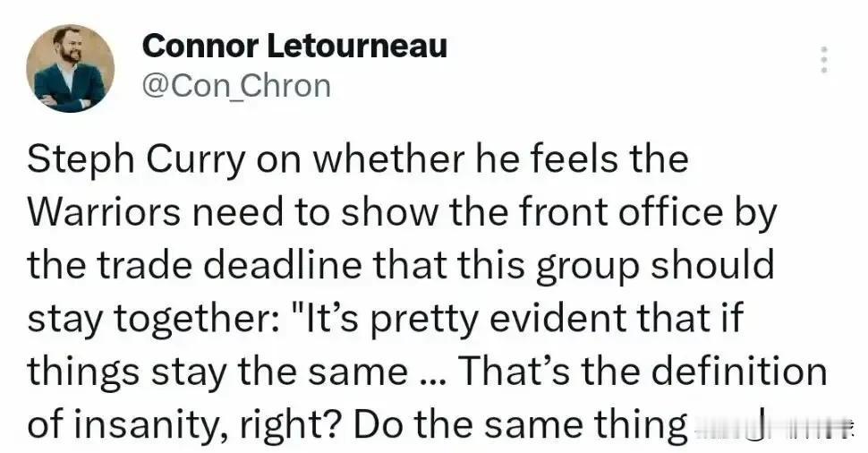Screen dimensions: 868x453
Task: Click the tweet text starting "Steph Curry on"
Action: pyautogui.click(x=426, y=292)
